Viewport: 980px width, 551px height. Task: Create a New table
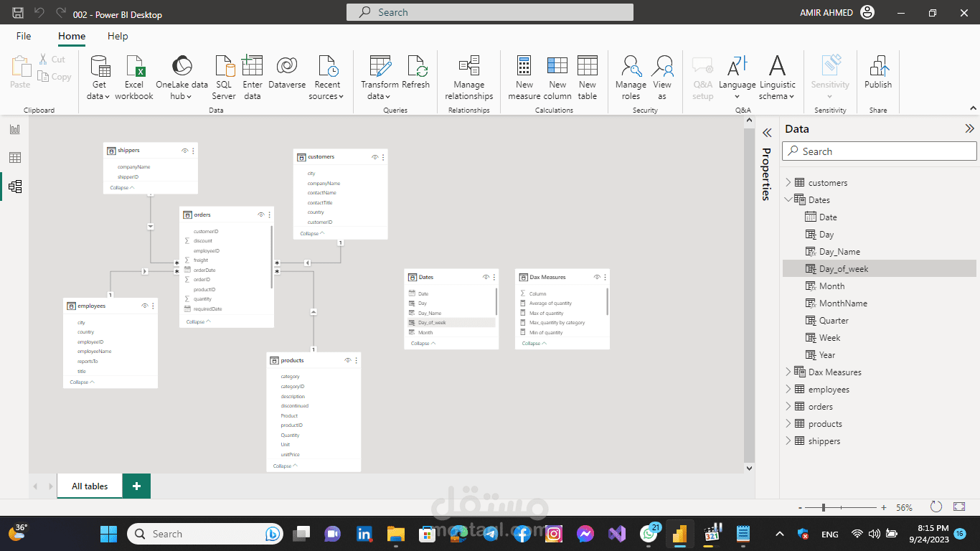click(588, 77)
